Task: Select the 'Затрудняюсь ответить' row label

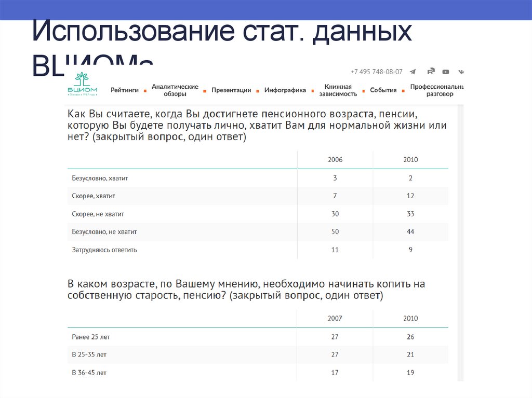Action: (x=104, y=250)
